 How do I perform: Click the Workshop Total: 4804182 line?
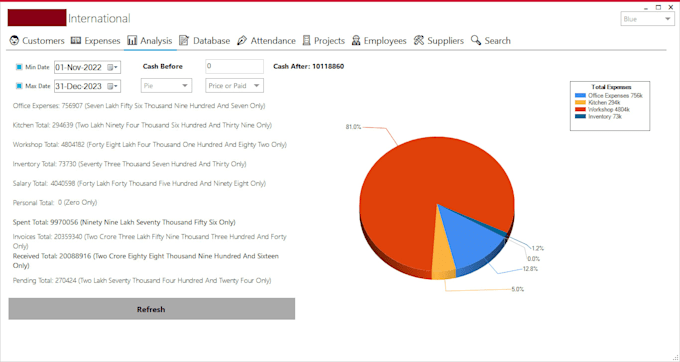point(150,145)
